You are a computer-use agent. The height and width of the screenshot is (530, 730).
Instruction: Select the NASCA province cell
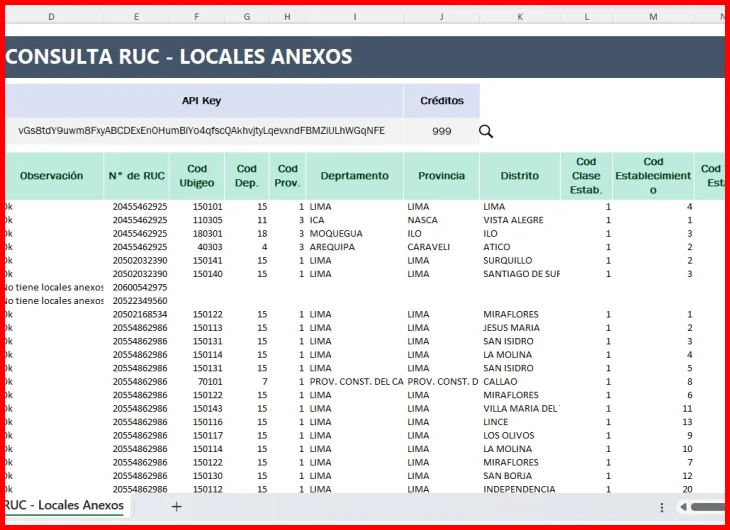coord(441,220)
